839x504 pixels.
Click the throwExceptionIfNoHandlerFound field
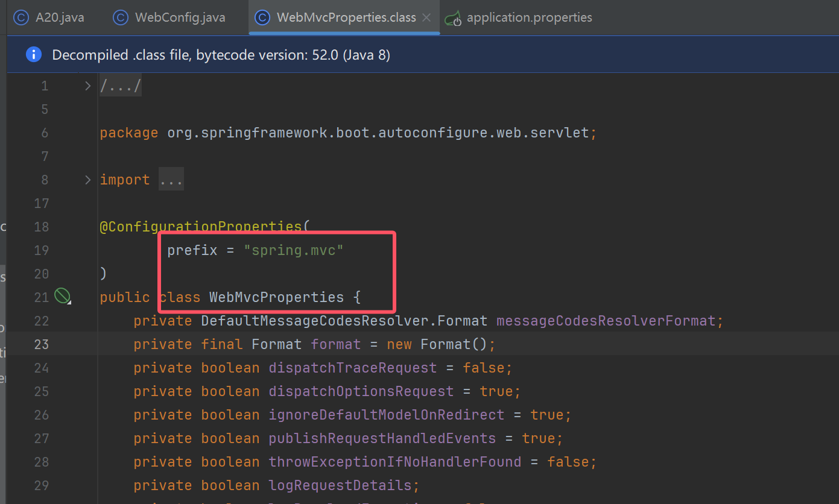pos(394,462)
